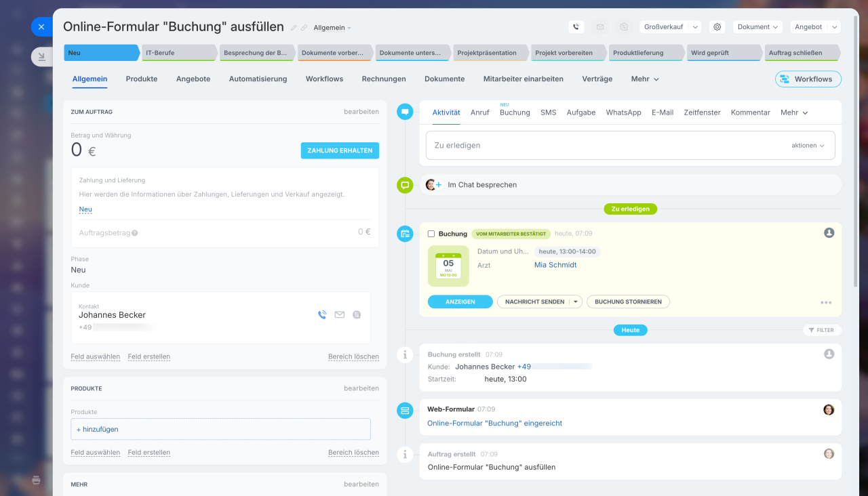
Task: Click the Buchung stornieren button
Action: (x=629, y=302)
